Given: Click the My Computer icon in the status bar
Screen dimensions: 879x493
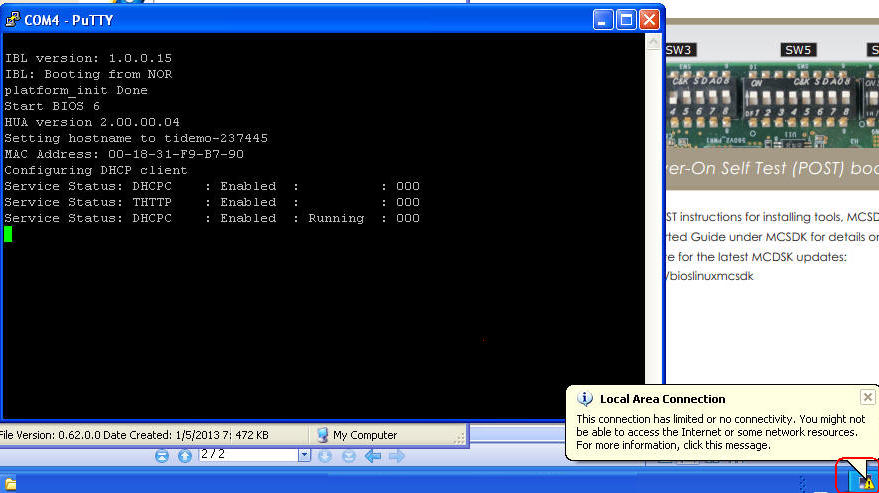Looking at the screenshot, I should tap(322, 435).
